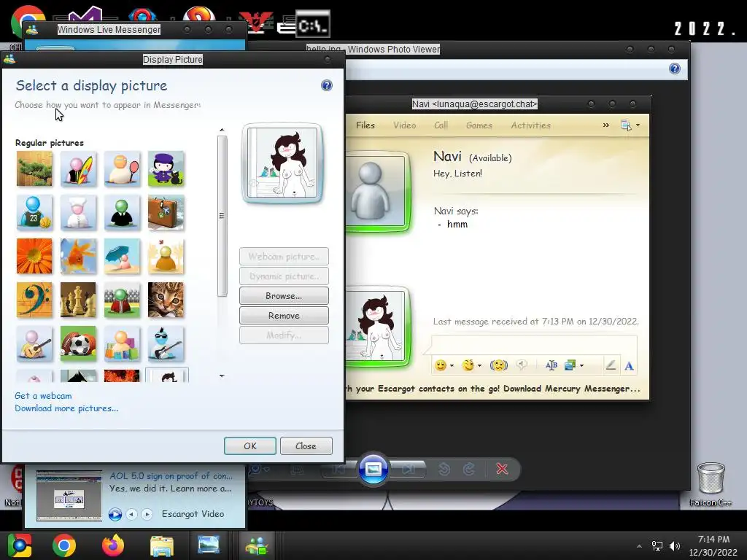747x560 pixels.
Task: Click the picture list scroll down arrow
Action: click(222, 376)
